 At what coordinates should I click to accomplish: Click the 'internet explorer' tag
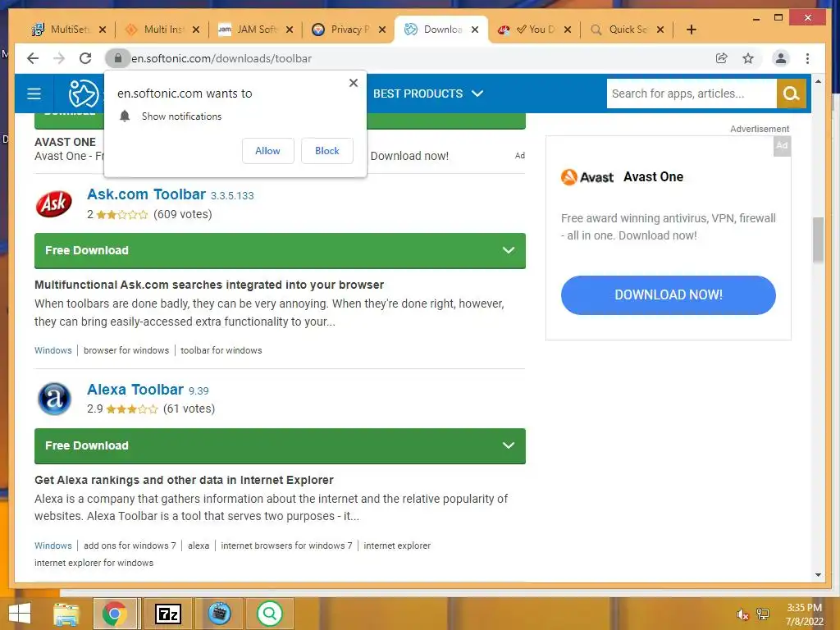click(397, 546)
